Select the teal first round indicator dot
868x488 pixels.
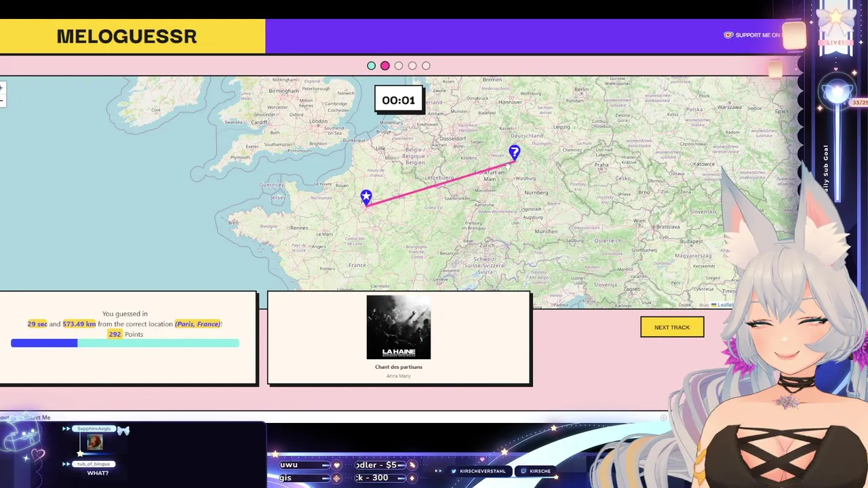point(371,66)
